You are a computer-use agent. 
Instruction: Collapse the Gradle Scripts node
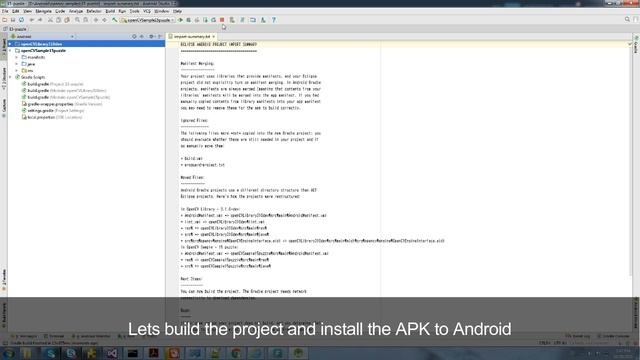click(11, 77)
